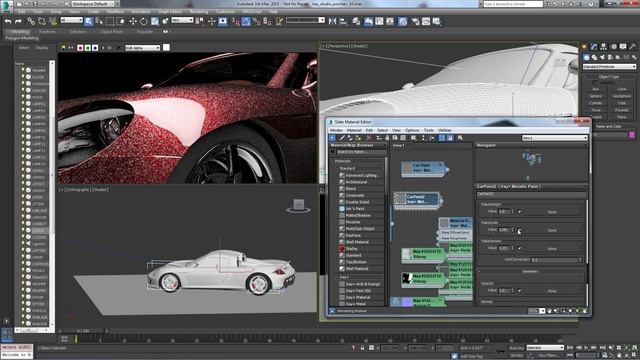This screenshot has height=360, width=640.
Task: Click None map button for Flake height
Action: click(x=552, y=212)
